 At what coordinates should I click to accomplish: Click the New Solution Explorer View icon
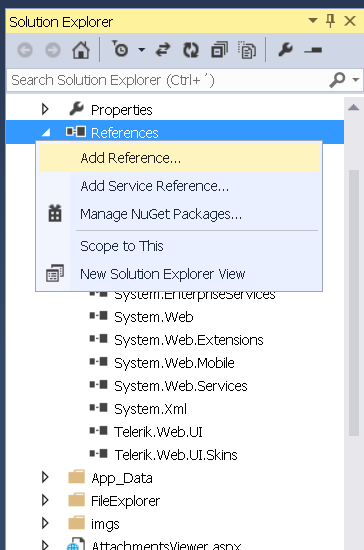coord(55,273)
